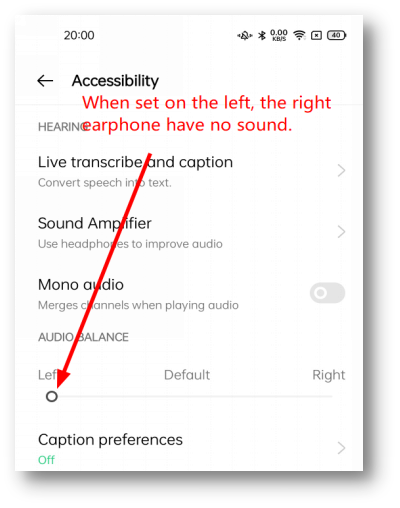Tap the network speed KB/S indicator
Screen dimensions: 400x508
[x=279, y=35]
